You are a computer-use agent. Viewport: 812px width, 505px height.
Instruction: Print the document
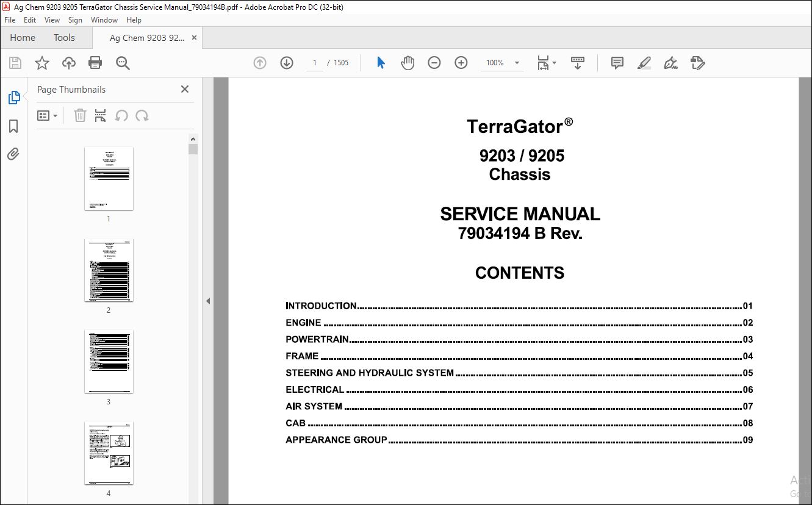(95, 63)
